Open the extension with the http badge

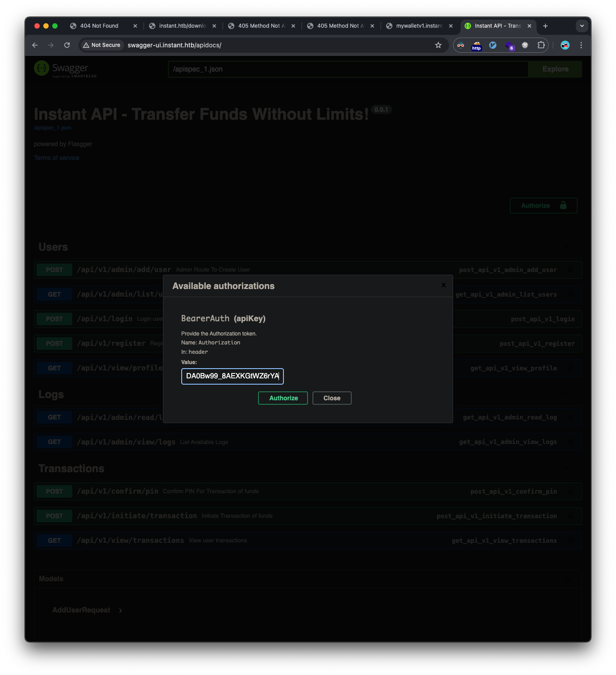pos(477,45)
